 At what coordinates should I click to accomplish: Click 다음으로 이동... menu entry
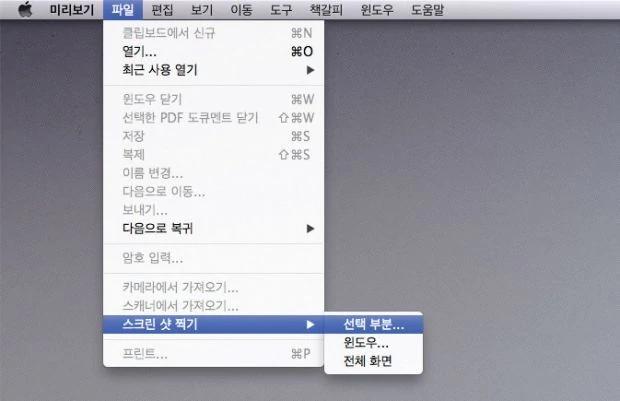pyautogui.click(x=214, y=191)
